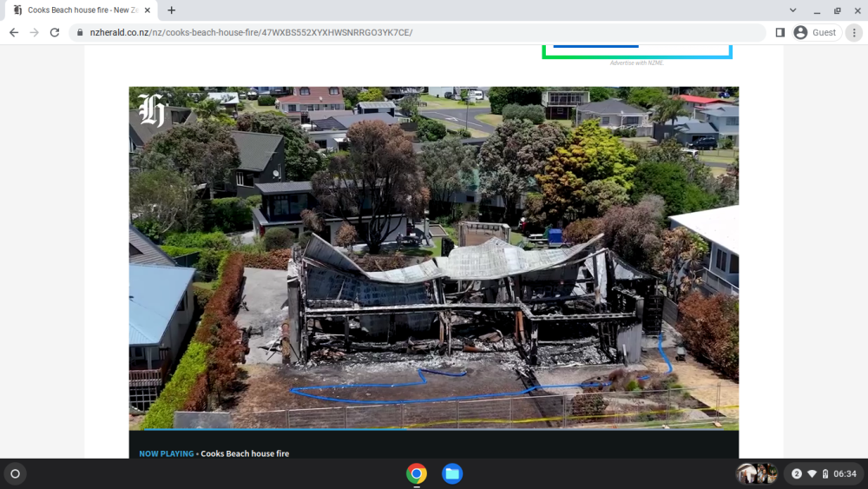868x489 pixels.
Task: Open a new browser tab
Action: coord(172,10)
